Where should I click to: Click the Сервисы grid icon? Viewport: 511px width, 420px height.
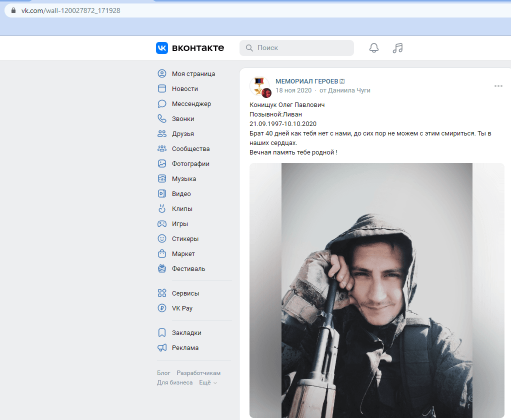click(x=162, y=293)
